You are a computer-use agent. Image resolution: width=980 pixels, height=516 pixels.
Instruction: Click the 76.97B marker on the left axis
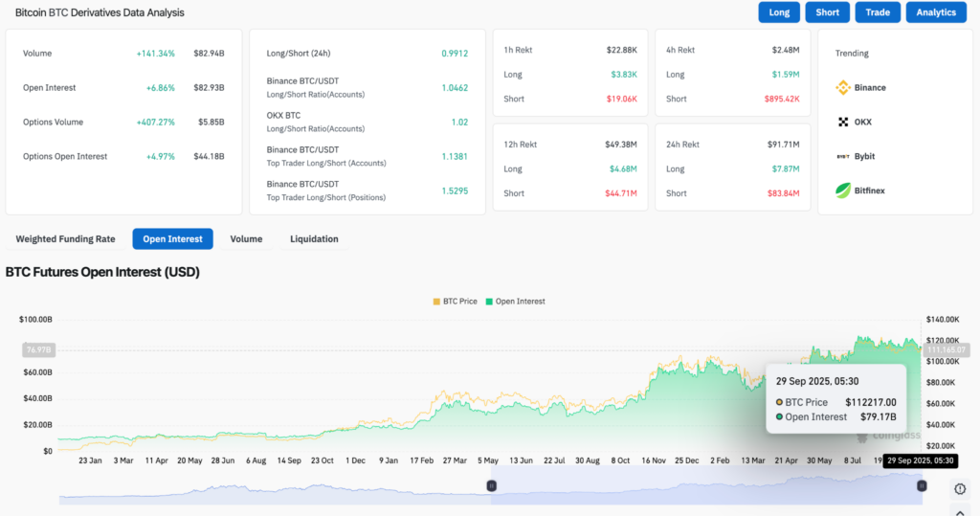tap(36, 350)
